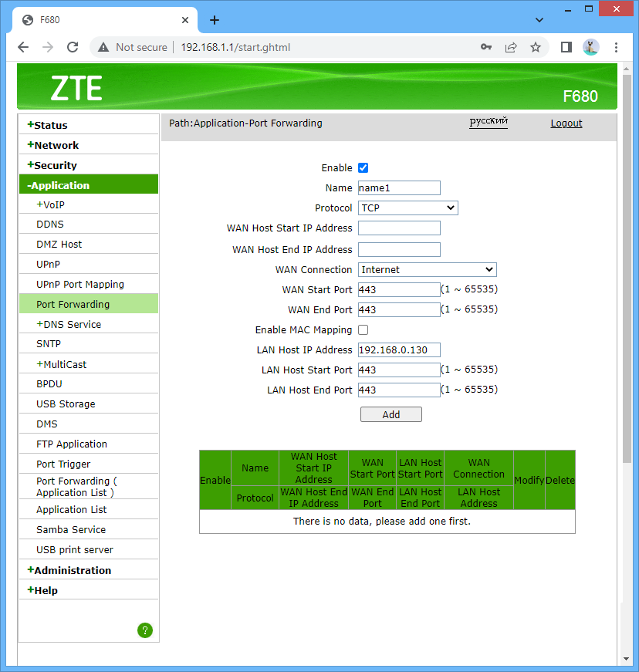Switch language to русский
Screen dimensions: 639x672
489,122
